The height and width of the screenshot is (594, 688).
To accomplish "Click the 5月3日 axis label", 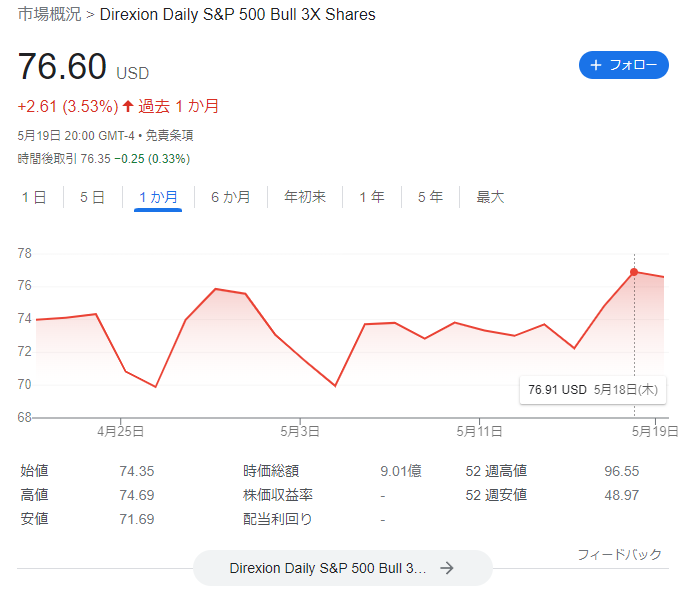I will [x=300, y=431].
